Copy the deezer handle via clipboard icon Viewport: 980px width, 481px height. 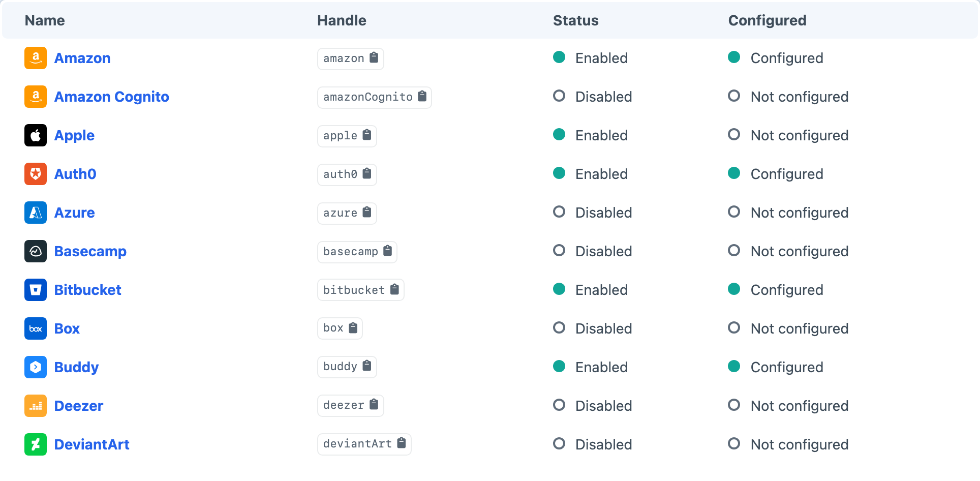coord(374,404)
